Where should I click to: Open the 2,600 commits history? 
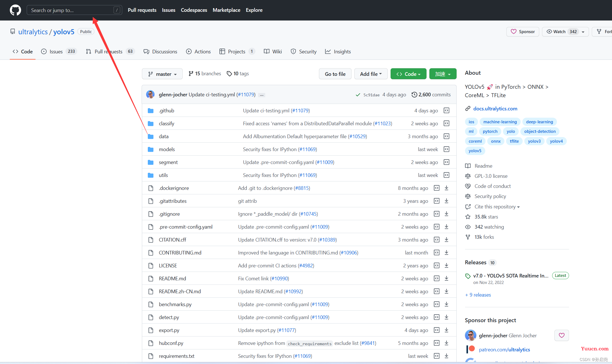point(431,95)
